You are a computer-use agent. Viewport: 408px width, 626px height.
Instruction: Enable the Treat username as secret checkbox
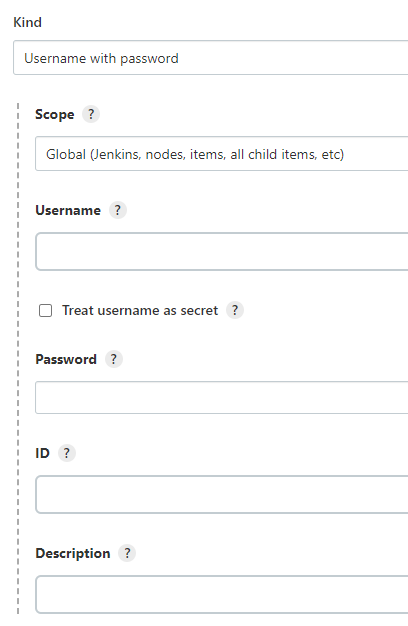[x=46, y=311]
